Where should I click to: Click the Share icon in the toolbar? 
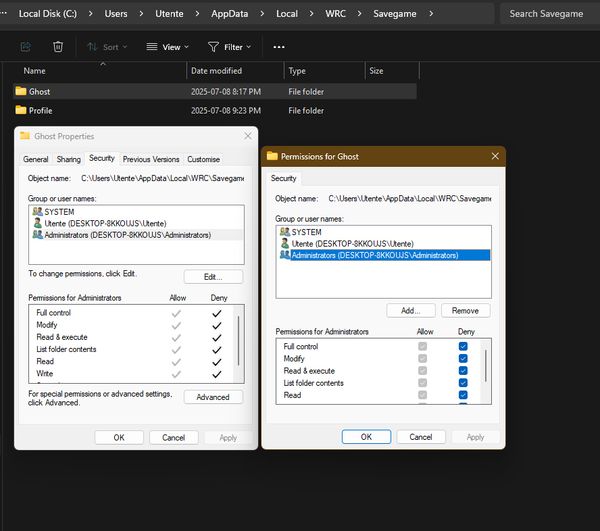pos(26,47)
